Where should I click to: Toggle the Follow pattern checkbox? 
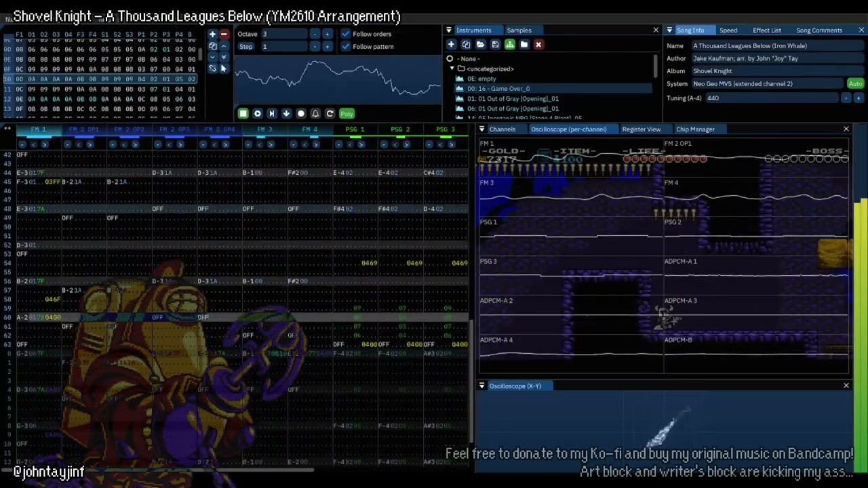click(x=346, y=47)
